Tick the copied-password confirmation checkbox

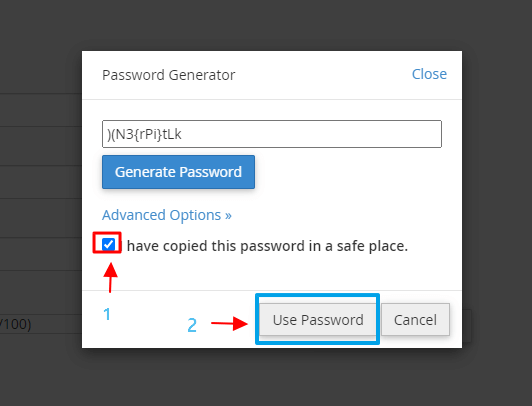coord(109,244)
